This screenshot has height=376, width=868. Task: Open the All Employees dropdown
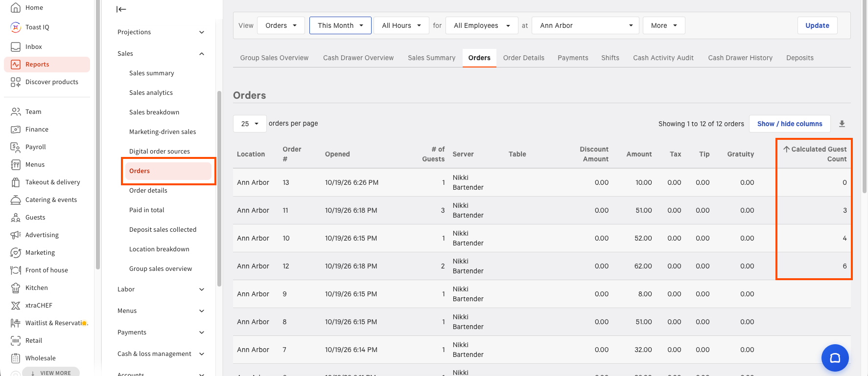tap(482, 25)
